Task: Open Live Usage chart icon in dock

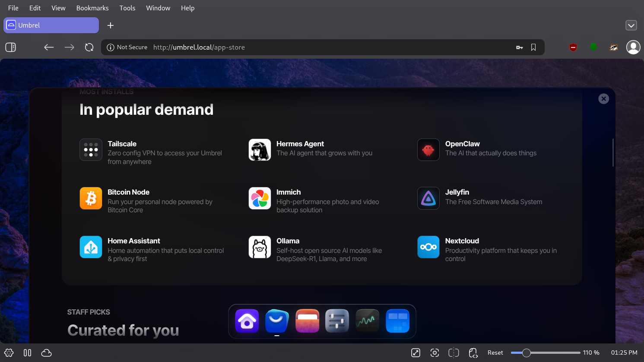Action: pos(367,321)
